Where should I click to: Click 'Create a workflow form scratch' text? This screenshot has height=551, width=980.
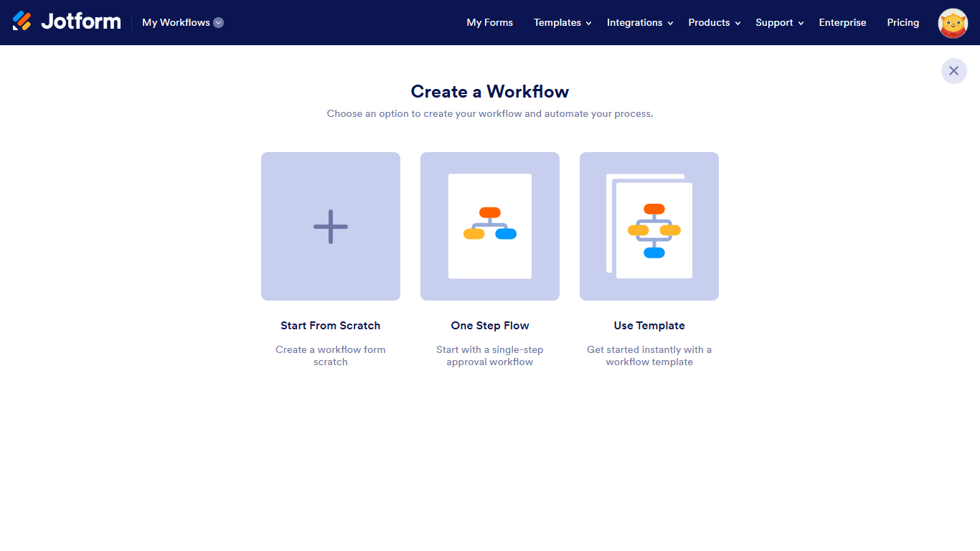tap(331, 356)
